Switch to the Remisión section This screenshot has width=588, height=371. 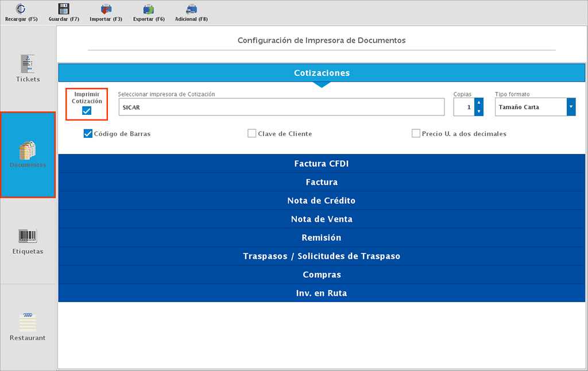pyautogui.click(x=322, y=237)
